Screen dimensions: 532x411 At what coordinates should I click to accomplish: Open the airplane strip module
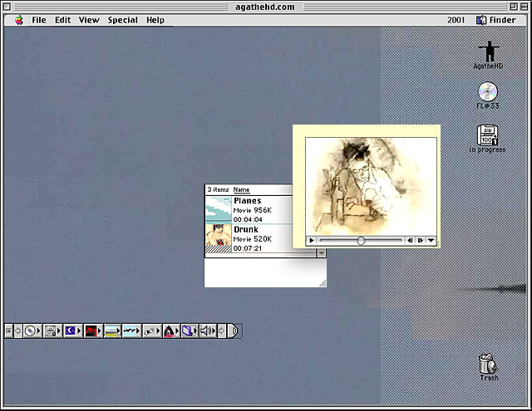(130, 330)
